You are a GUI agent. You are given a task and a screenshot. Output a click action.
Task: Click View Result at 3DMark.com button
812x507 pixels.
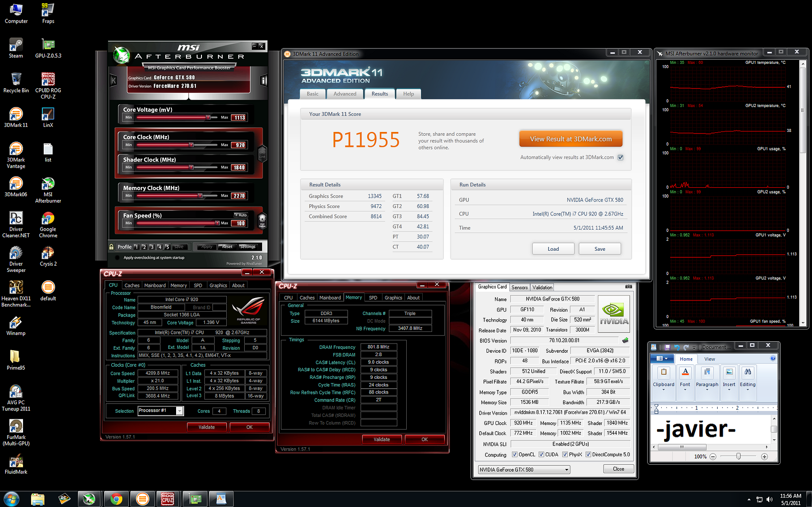(x=571, y=139)
